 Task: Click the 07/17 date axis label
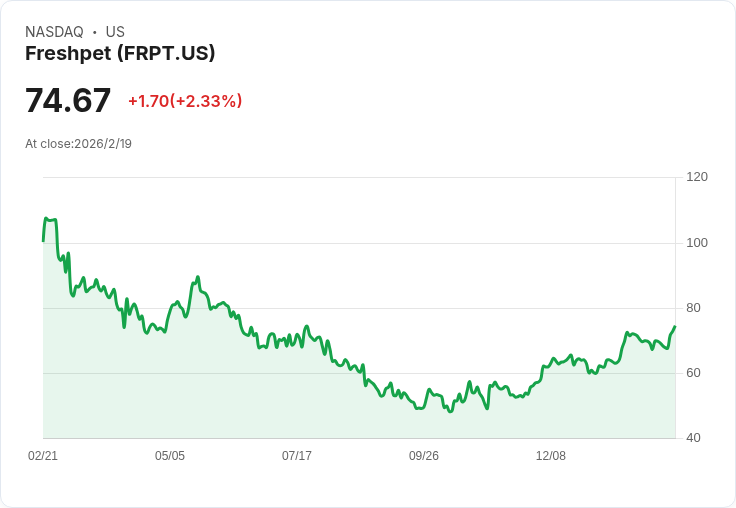297,456
